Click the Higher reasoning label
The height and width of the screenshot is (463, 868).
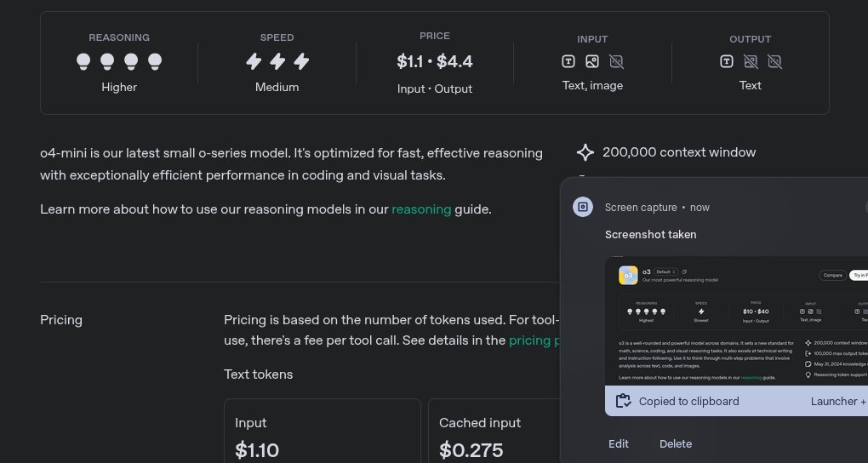[119, 87]
